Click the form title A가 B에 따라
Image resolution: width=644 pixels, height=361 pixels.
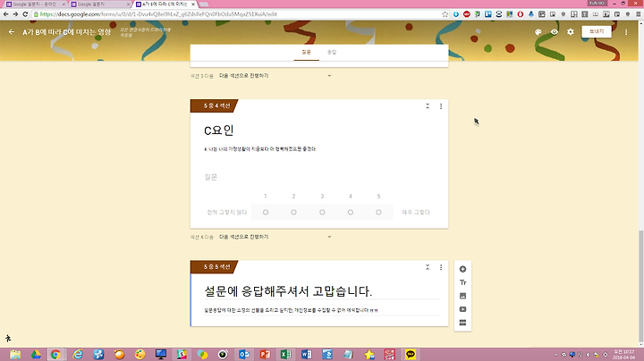pyautogui.click(x=66, y=32)
